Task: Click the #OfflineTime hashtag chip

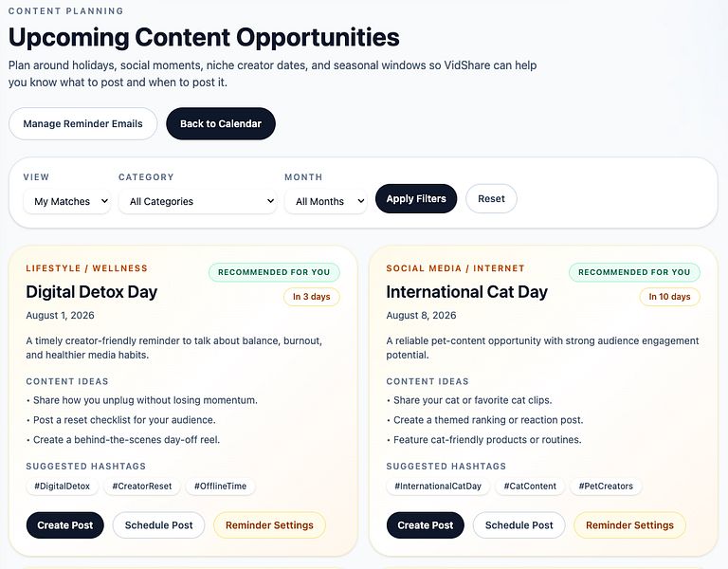Action: [x=220, y=486]
